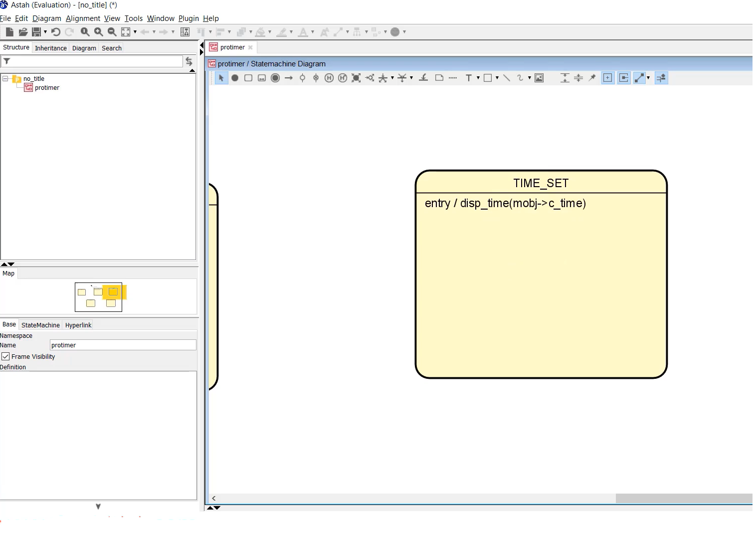
Task: Toggle the plus-box mode button in diagram toolbar
Action: click(x=608, y=78)
